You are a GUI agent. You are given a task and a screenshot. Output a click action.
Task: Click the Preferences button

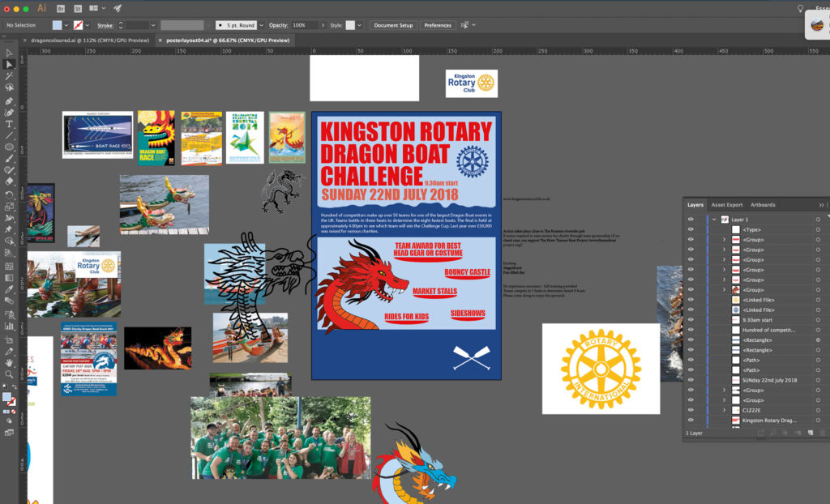(x=438, y=25)
